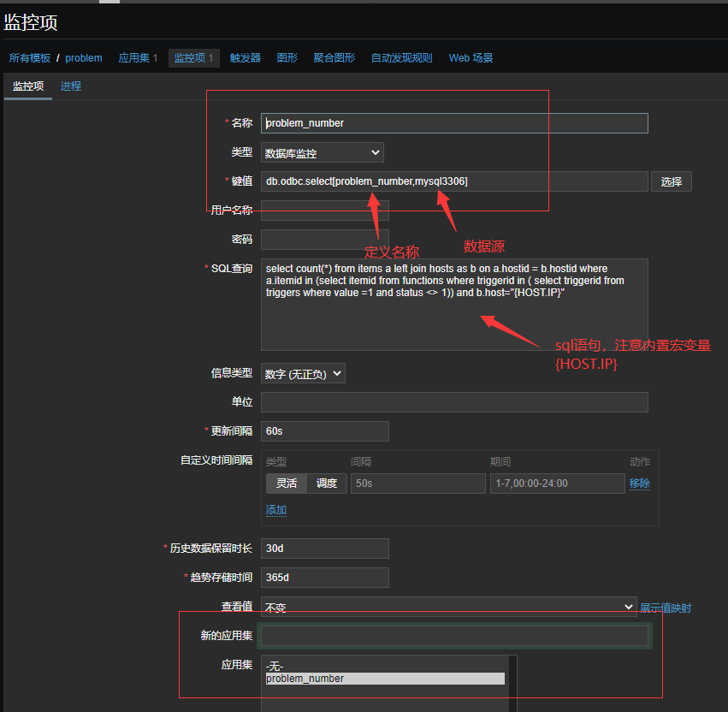Click the 期间 field showing 1-7,00:00-24:00
The height and width of the screenshot is (712, 728).
[x=558, y=484]
